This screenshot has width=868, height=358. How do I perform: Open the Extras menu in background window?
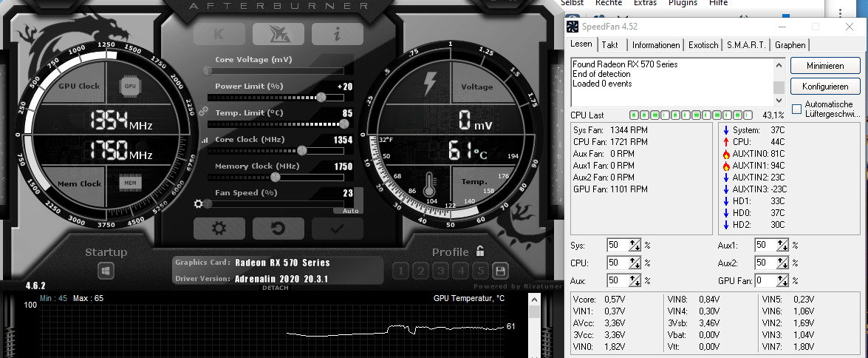[x=645, y=3]
